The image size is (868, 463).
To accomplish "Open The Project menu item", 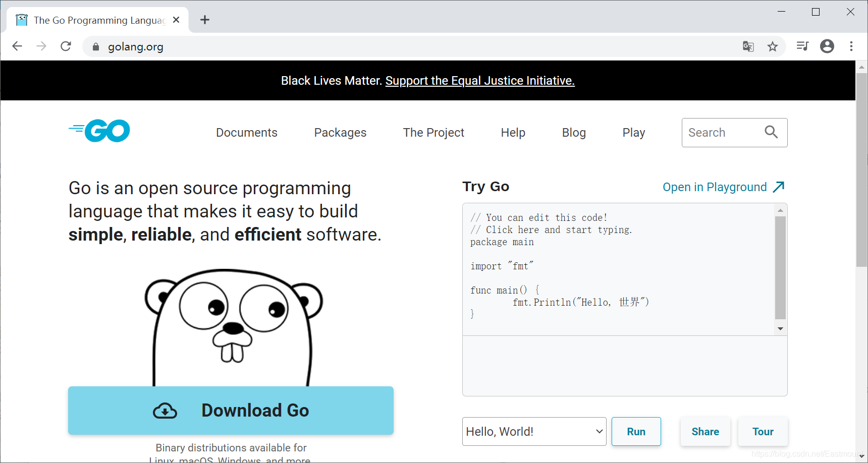I will [x=433, y=133].
